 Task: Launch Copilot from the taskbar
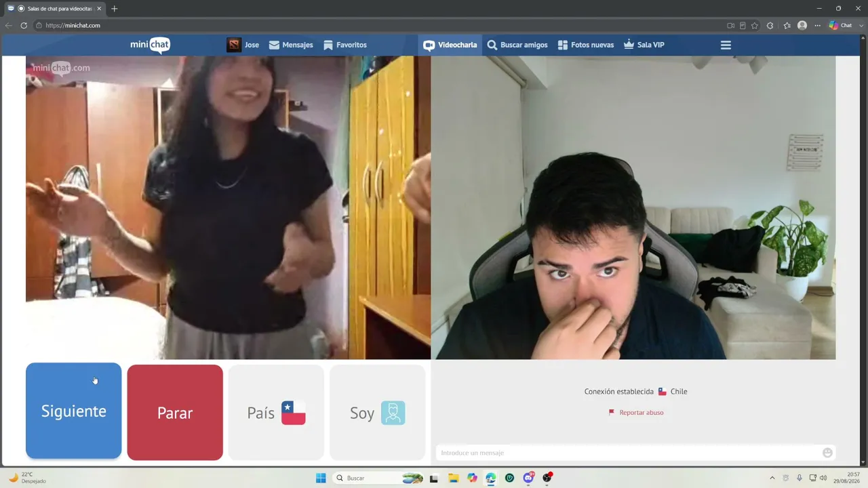[x=472, y=478]
